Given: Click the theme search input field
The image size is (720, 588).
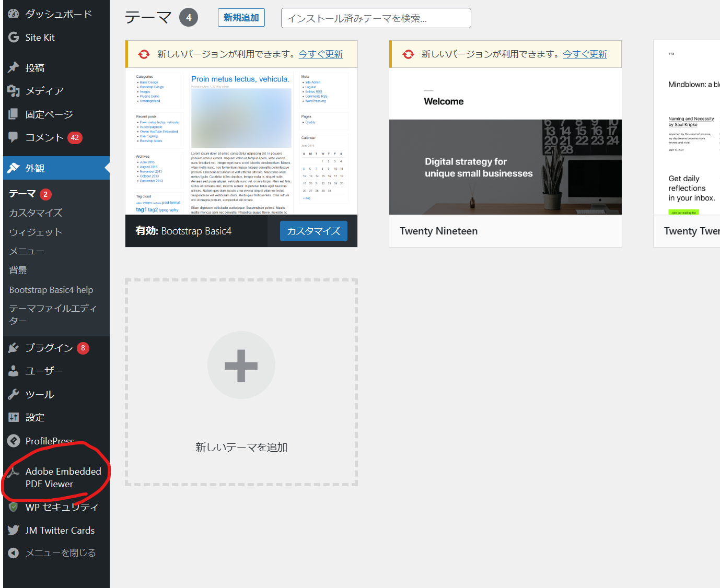Looking at the screenshot, I should (x=375, y=18).
